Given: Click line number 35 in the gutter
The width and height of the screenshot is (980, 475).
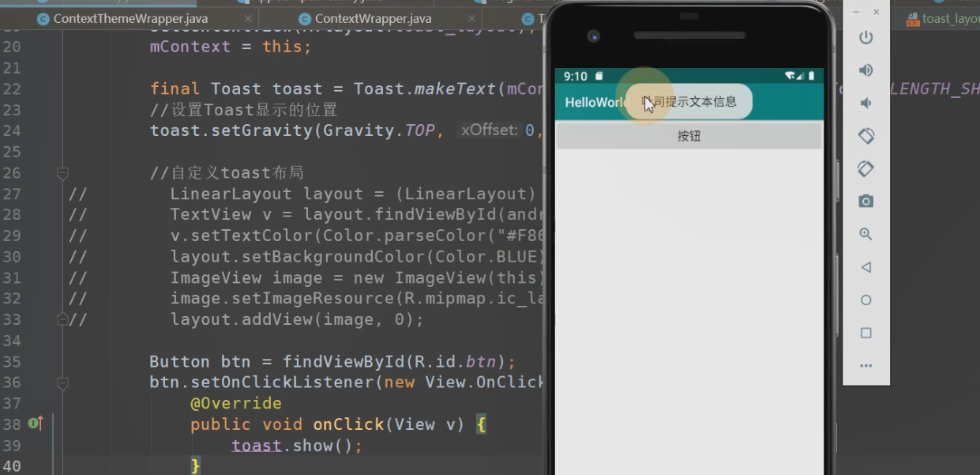Looking at the screenshot, I should 12,362.
